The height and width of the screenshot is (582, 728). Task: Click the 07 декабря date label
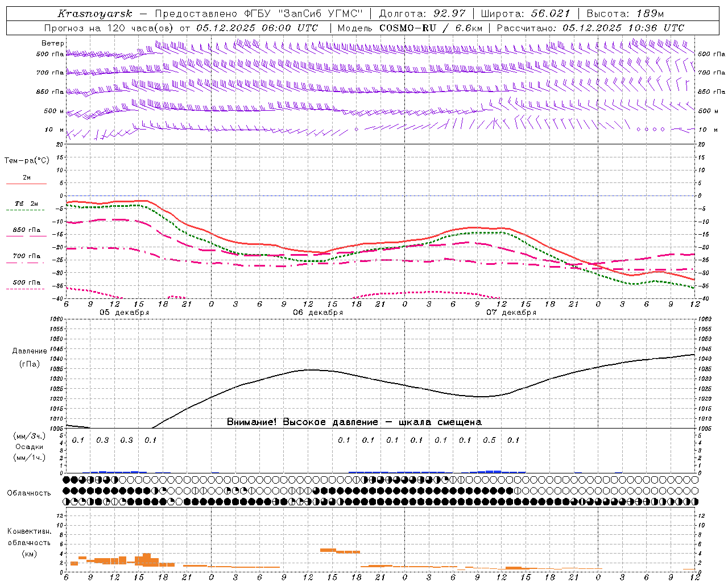[511, 313]
